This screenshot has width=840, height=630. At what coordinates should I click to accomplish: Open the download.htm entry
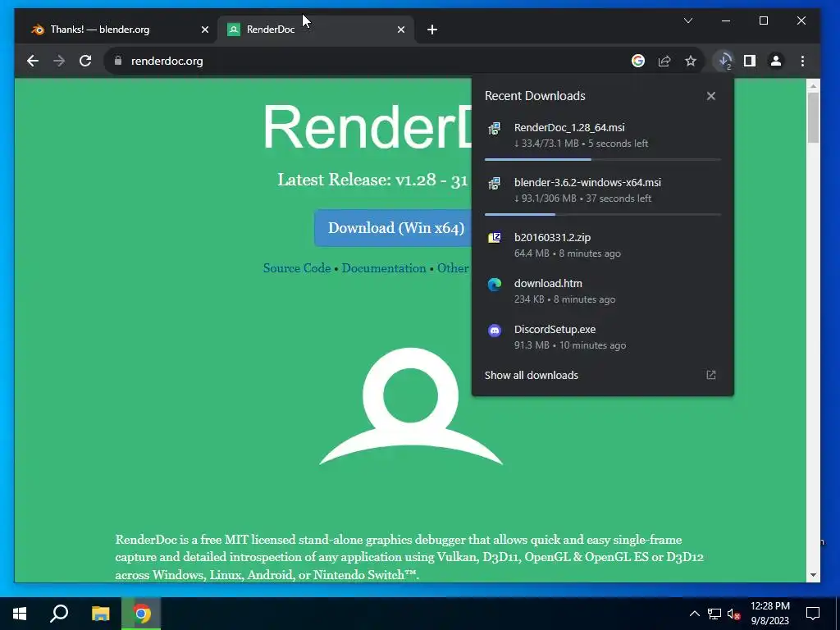[x=603, y=291]
